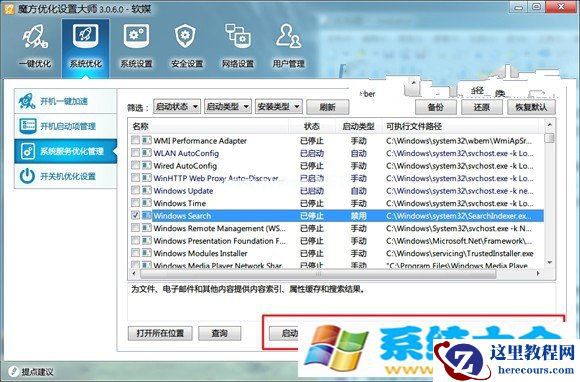The width and height of the screenshot is (580, 382).
Task: Click the service icon beside Windows Modules Installer
Action: coord(146,253)
